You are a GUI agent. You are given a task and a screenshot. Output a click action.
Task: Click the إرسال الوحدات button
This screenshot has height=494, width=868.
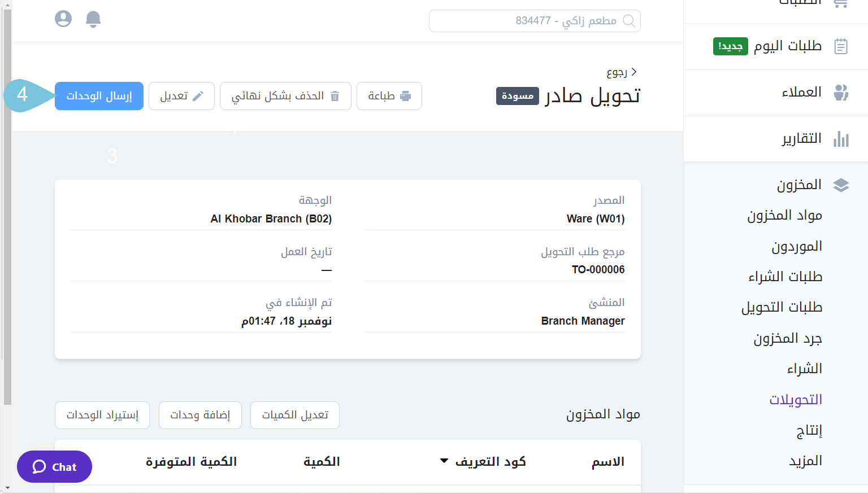[x=99, y=96]
